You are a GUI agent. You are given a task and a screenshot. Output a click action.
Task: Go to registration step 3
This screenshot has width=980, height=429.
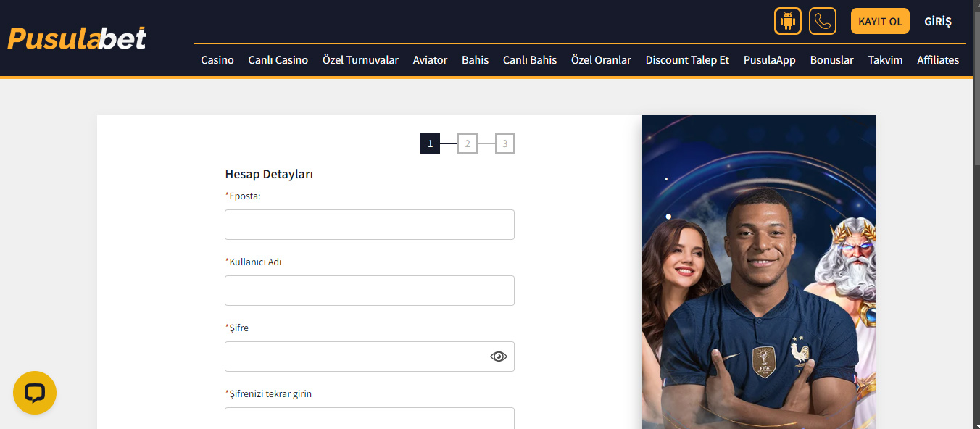pos(504,143)
